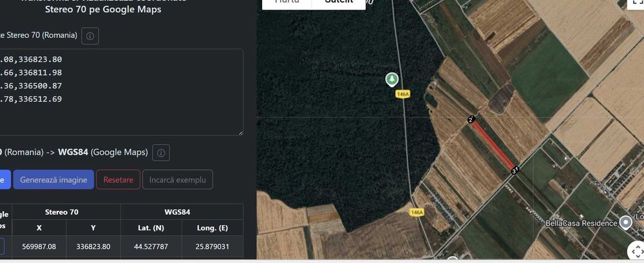Click the upper 146A road badge
Screen dimensions: 644x263
click(403, 94)
